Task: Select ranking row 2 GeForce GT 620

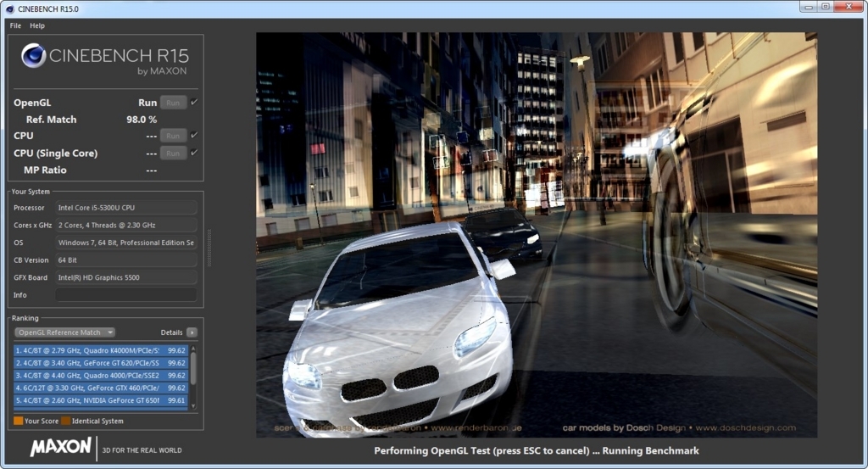Action: (101, 363)
